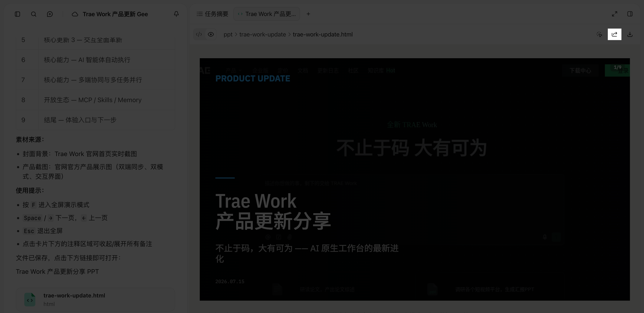Click the trae-work-update breadcrumb folder
Image resolution: width=644 pixels, height=313 pixels.
(x=263, y=35)
